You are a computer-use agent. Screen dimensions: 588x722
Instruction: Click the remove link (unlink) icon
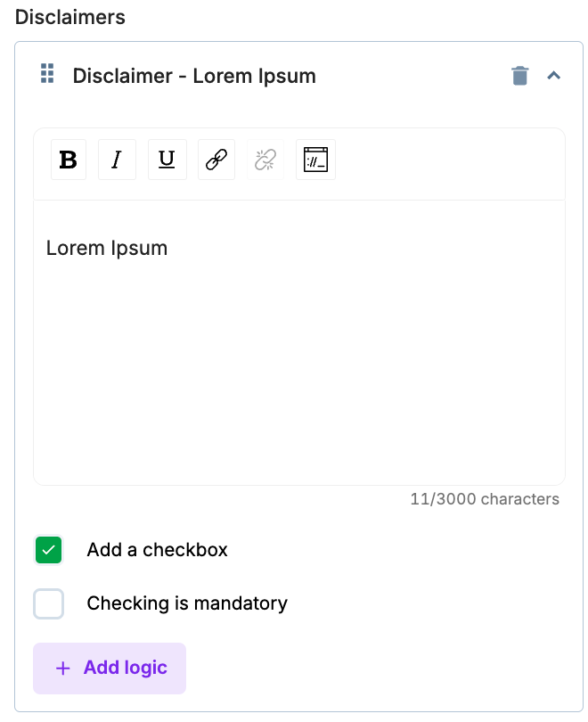(x=265, y=160)
